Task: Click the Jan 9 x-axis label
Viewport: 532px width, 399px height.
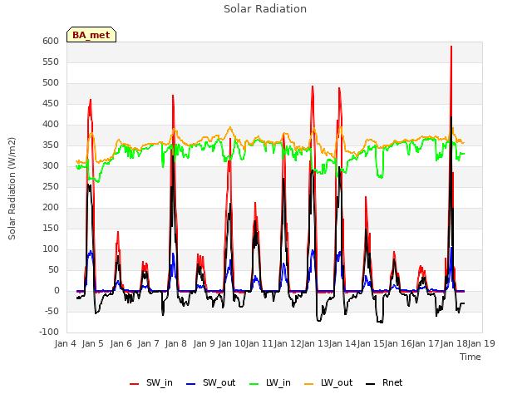Action: coord(204,343)
